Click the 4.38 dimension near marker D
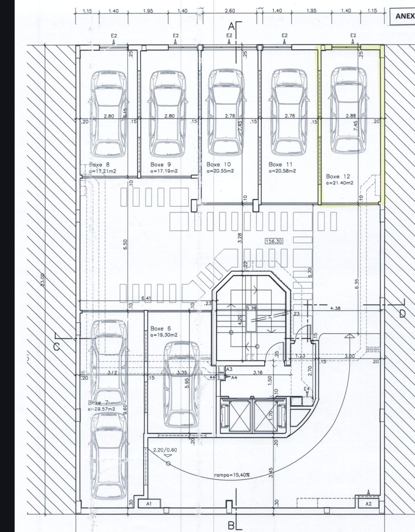This screenshot has height=532, width=415. point(335,308)
